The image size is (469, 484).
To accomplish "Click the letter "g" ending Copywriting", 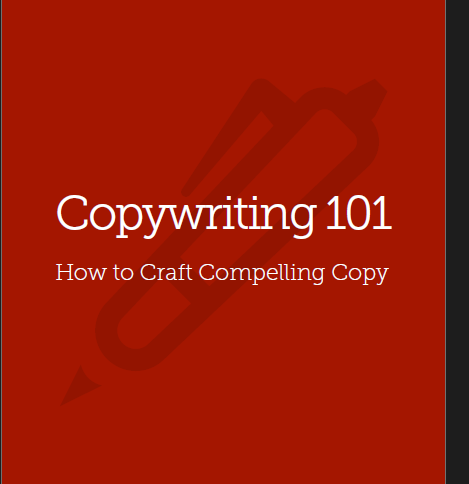I will (x=303, y=222).
